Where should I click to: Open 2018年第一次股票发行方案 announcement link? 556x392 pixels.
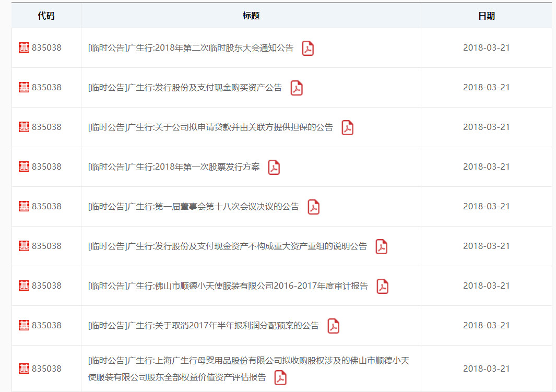174,167
